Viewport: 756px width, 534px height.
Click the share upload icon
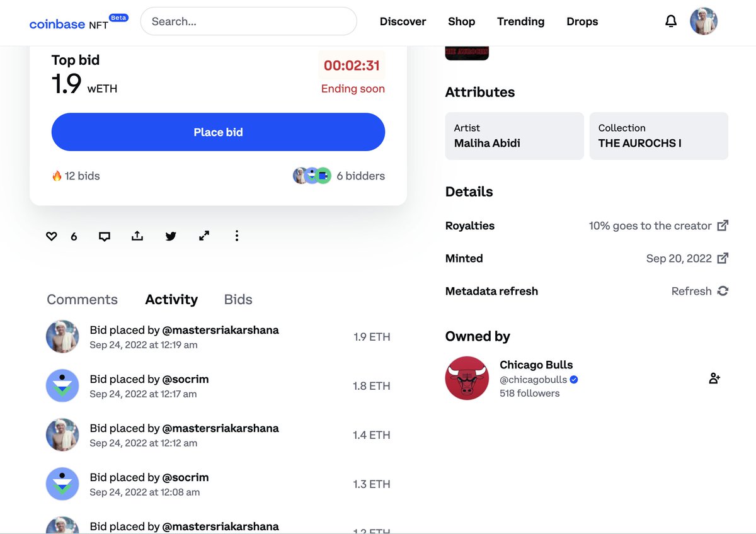pyautogui.click(x=137, y=236)
